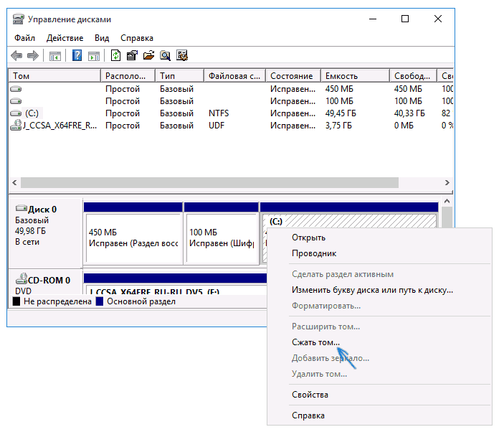Viewport: 504px width, 432px height.
Task: Select the (C:) partition hatched block
Action: [x=349, y=220]
